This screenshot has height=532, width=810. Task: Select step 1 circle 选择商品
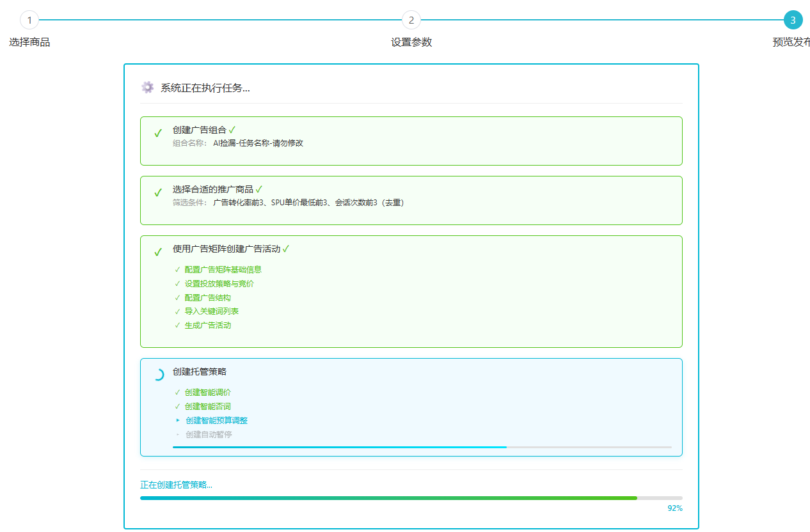point(29,20)
